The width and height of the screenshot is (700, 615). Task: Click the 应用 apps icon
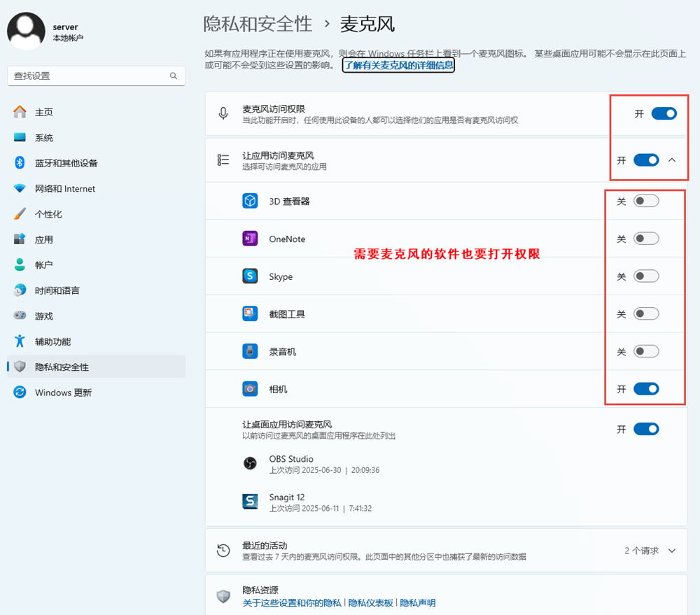(20, 239)
